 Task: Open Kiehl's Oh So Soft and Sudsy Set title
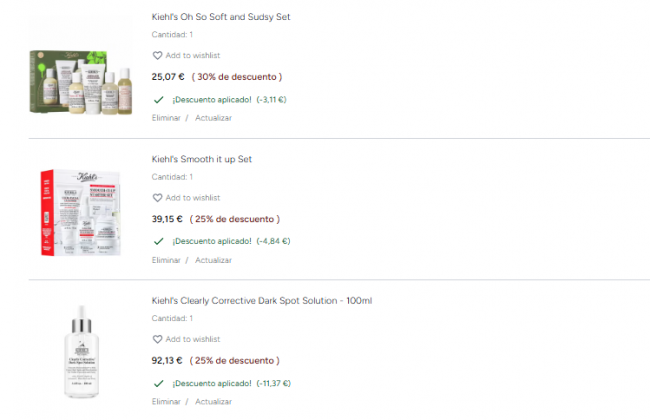[221, 17]
